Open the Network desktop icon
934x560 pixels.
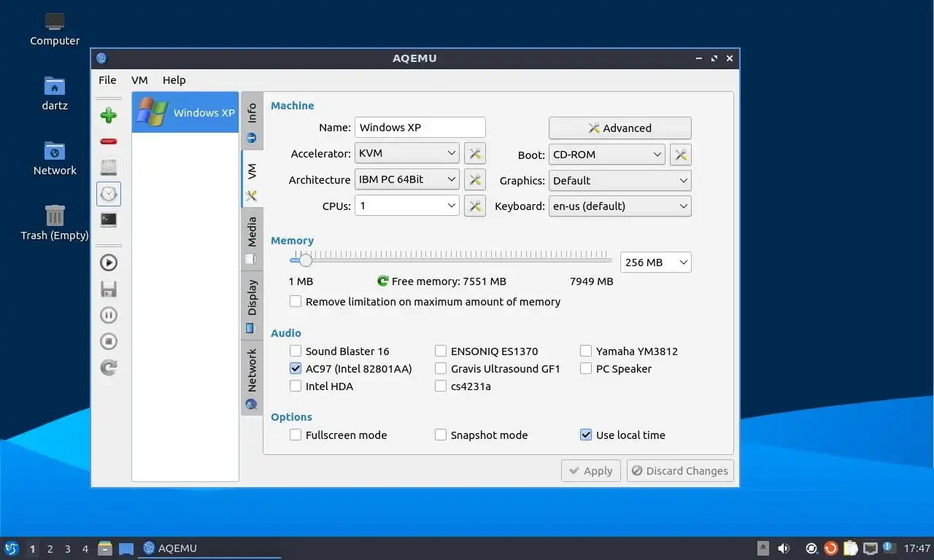coord(55,158)
